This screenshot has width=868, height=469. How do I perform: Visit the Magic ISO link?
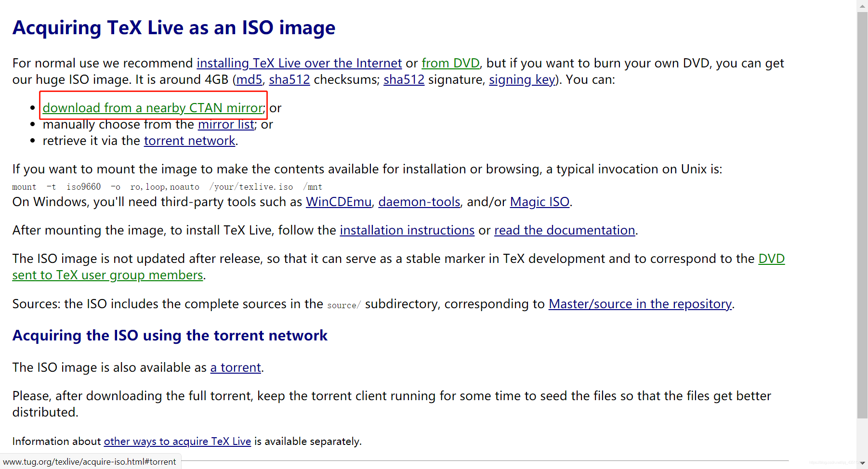coord(539,202)
